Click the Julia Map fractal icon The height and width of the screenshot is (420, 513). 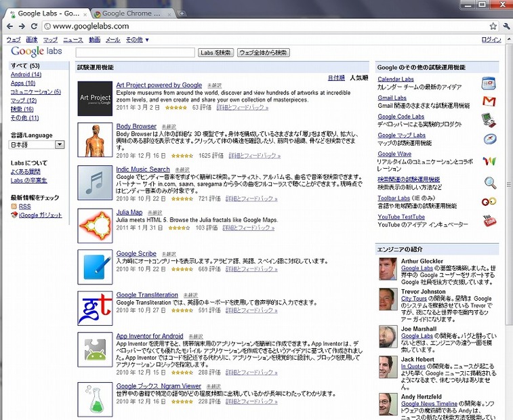tap(95, 226)
